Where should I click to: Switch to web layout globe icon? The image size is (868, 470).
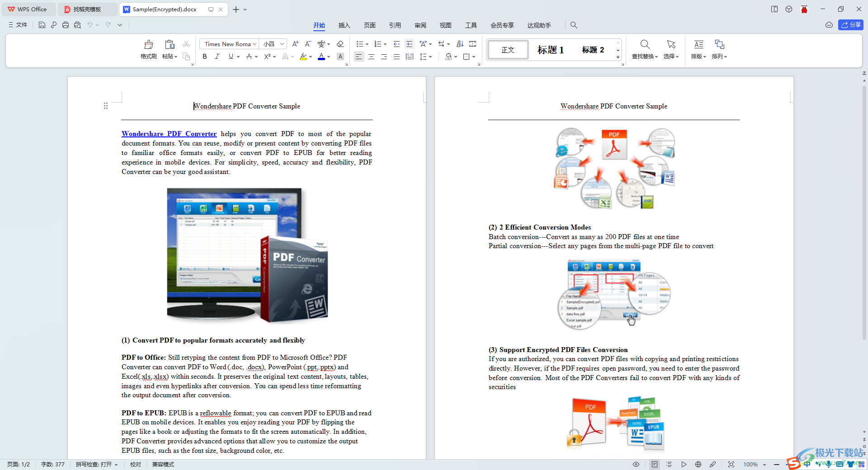coord(698,465)
